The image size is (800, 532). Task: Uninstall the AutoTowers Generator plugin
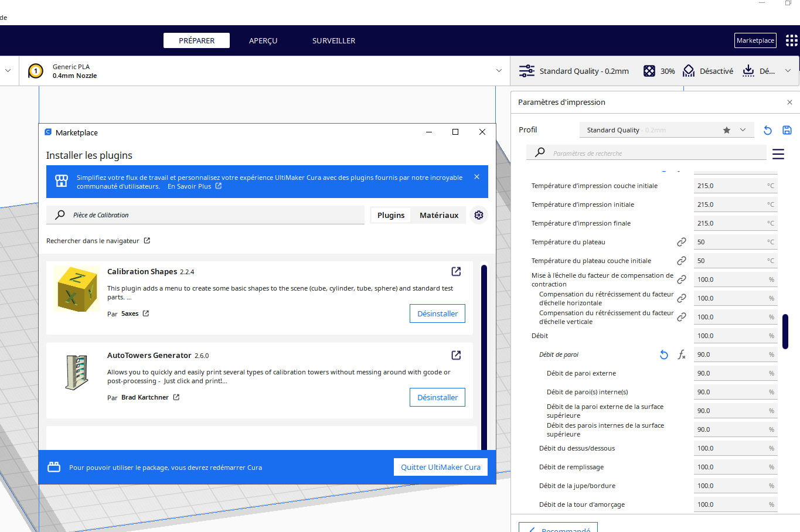[437, 397]
